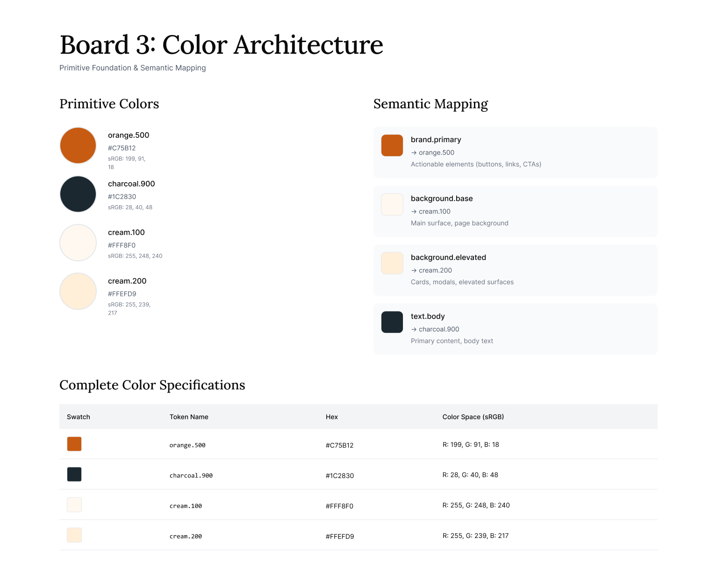Screen dimensions: 717x588
Task: Select the background.elevated swatch icon
Action: pos(392,263)
